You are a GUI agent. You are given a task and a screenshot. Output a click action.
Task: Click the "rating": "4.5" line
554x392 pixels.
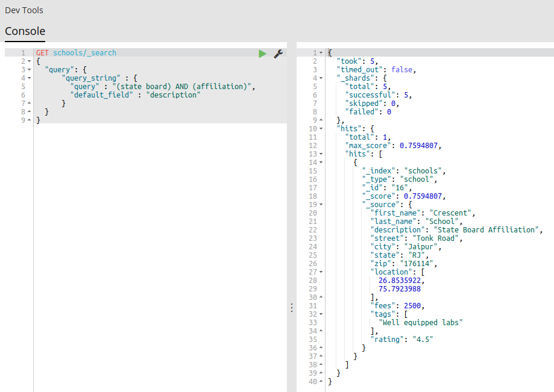click(x=401, y=340)
